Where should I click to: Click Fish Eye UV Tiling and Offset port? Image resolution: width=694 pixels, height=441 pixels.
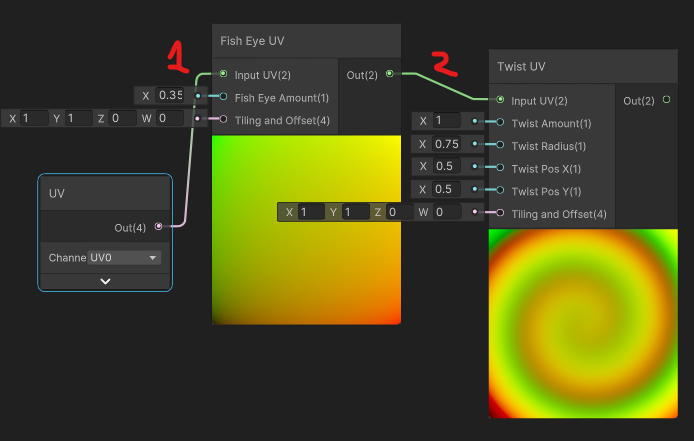[x=223, y=120]
